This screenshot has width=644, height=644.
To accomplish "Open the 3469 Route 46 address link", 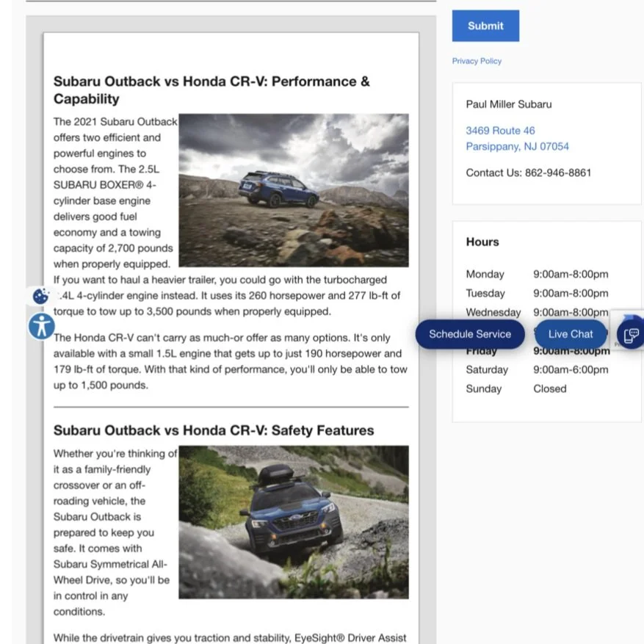I will pyautogui.click(x=500, y=131).
